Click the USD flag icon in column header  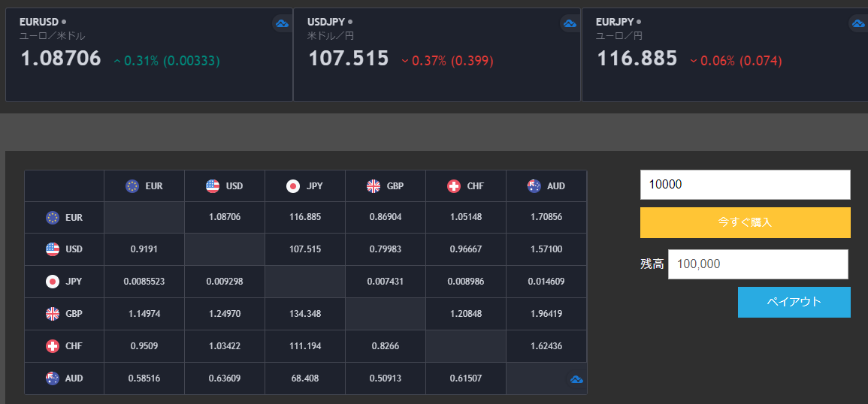[213, 186]
